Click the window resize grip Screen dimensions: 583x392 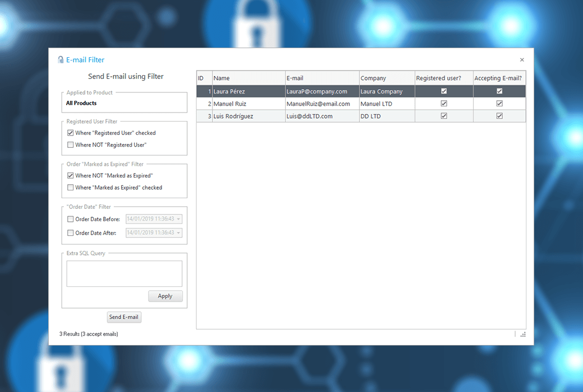point(522,334)
